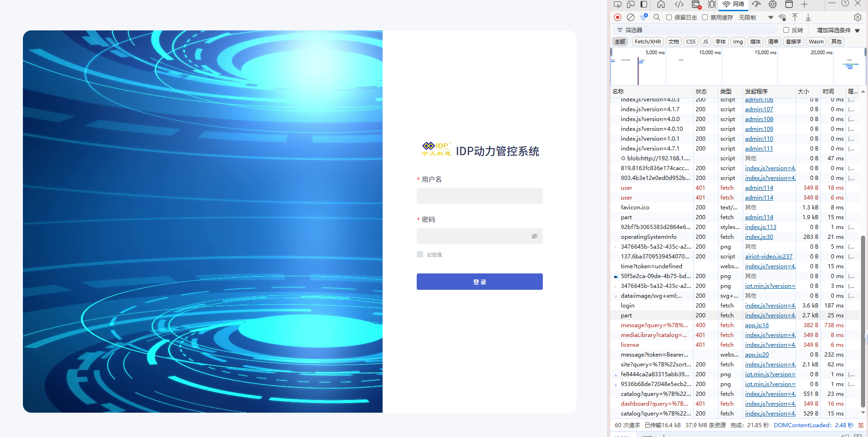The width and height of the screenshot is (868, 437).
Task: Open the airiot-video.js:237 initiator link
Action: pos(768,257)
